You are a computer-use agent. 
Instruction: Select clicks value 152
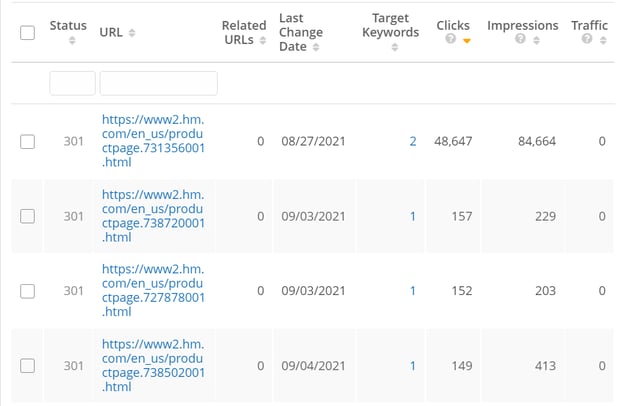(x=462, y=291)
